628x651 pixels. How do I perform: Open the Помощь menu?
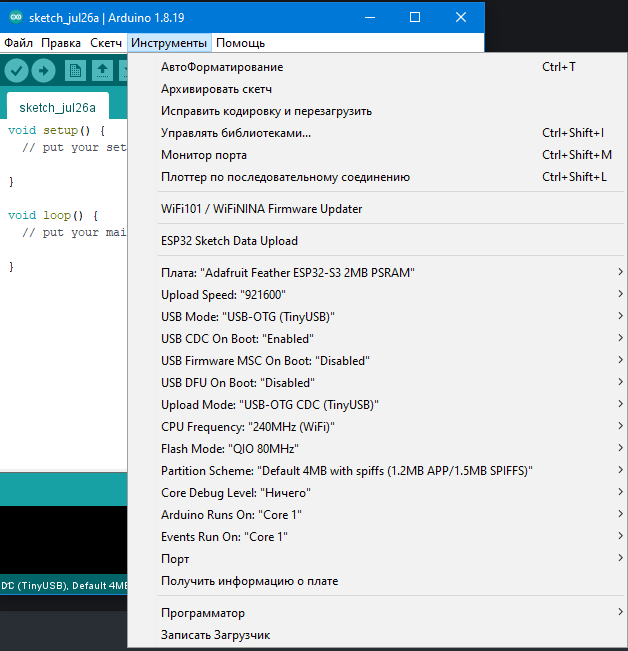(x=240, y=43)
